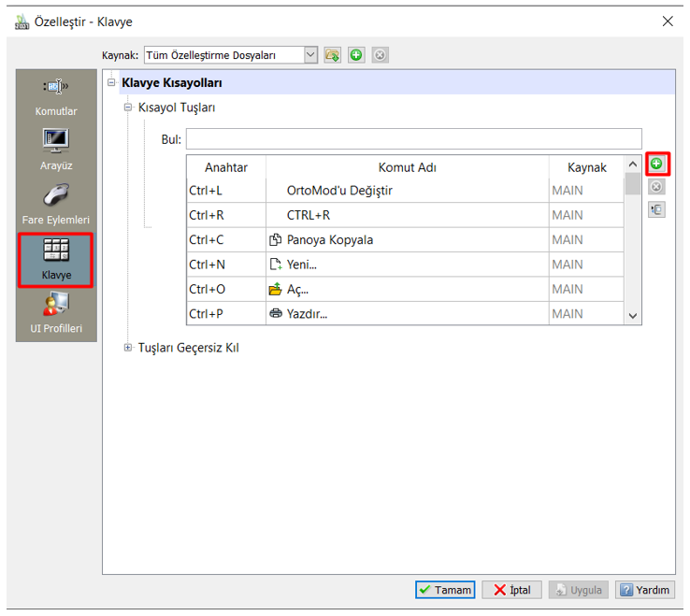Image resolution: width=690 pixels, height=616 pixels.
Task: Expand the Tuşları Geçersiz Kıl node
Action: pyautogui.click(x=128, y=348)
